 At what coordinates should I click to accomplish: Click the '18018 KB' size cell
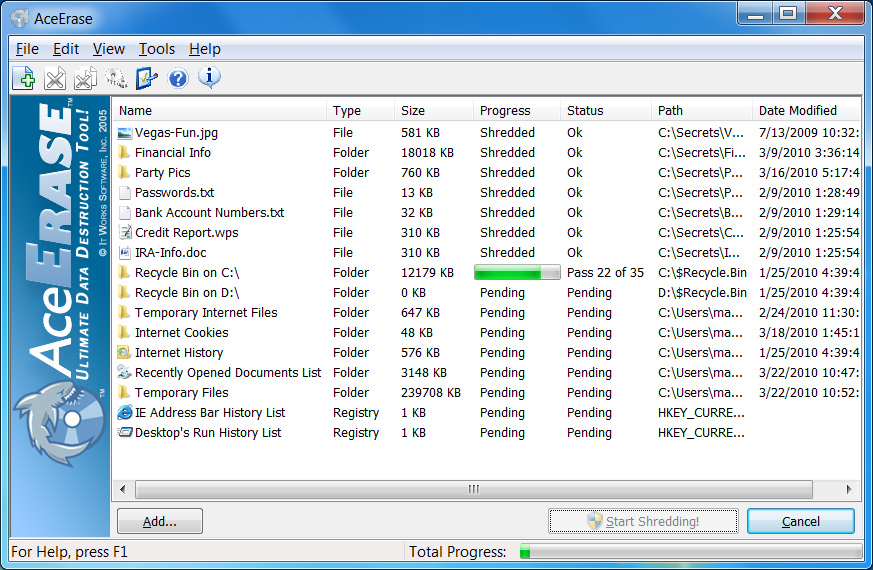(428, 153)
